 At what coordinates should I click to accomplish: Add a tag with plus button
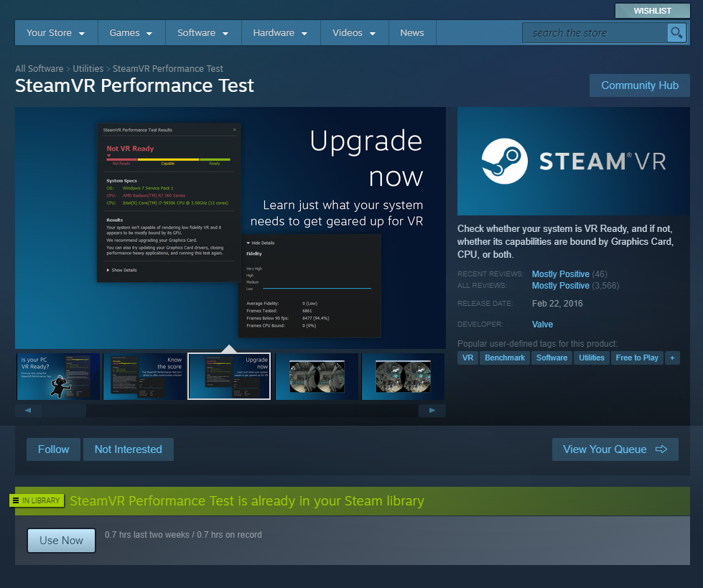click(672, 358)
